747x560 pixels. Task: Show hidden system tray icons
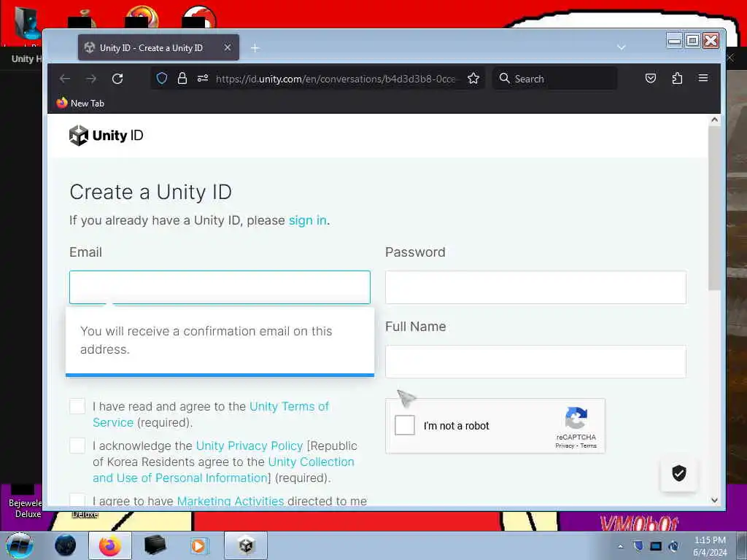tap(620, 546)
